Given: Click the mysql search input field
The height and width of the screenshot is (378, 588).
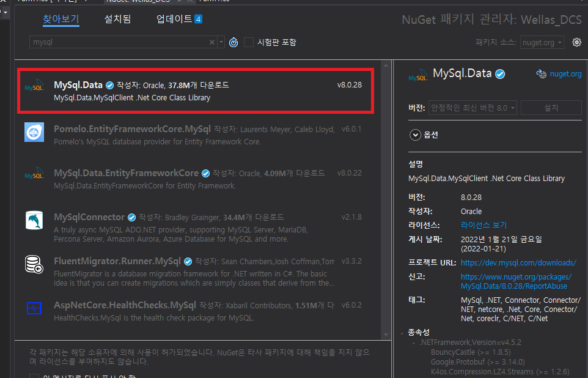Looking at the screenshot, I should point(119,42).
